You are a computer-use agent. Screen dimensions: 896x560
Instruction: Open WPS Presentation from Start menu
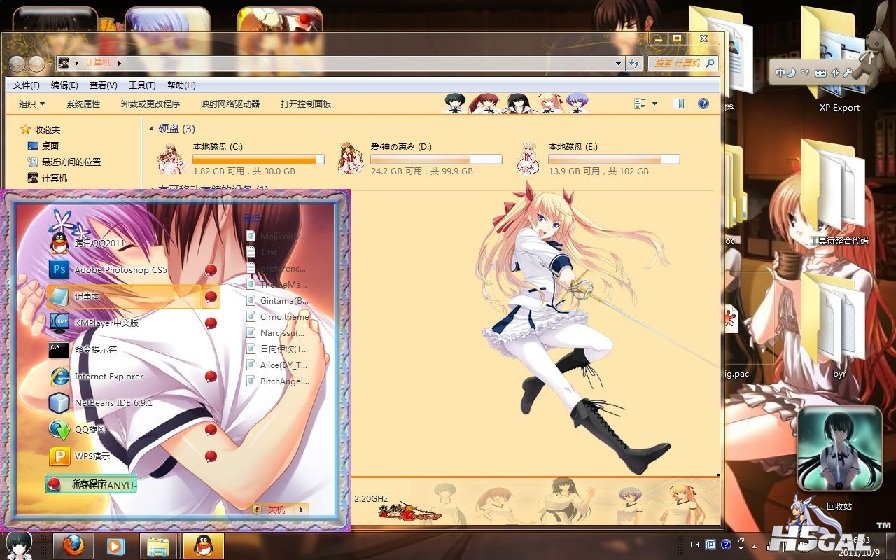(80, 456)
